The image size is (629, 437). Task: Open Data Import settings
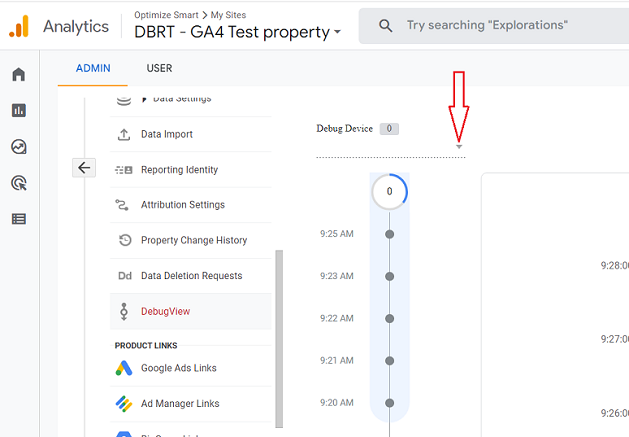pos(166,134)
